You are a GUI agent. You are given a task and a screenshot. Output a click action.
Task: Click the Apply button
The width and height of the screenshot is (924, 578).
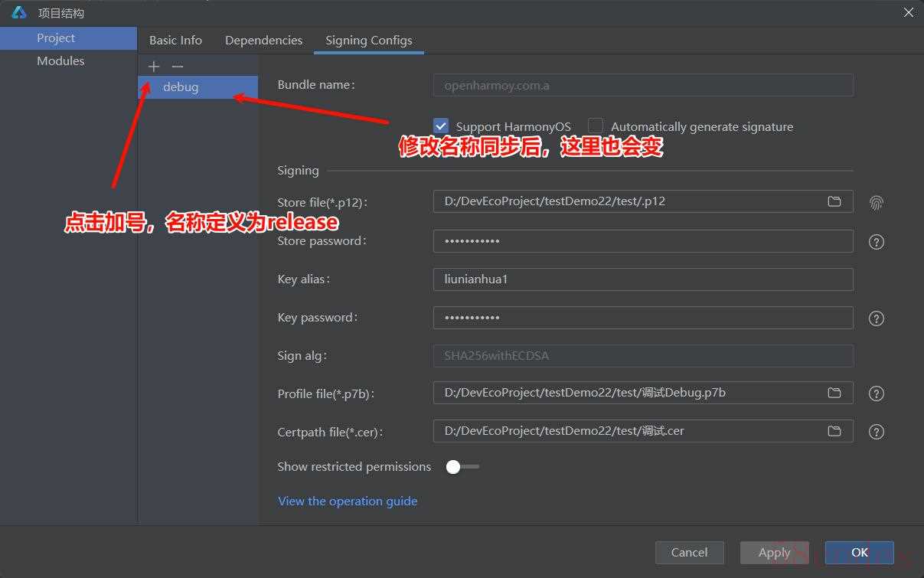(774, 552)
